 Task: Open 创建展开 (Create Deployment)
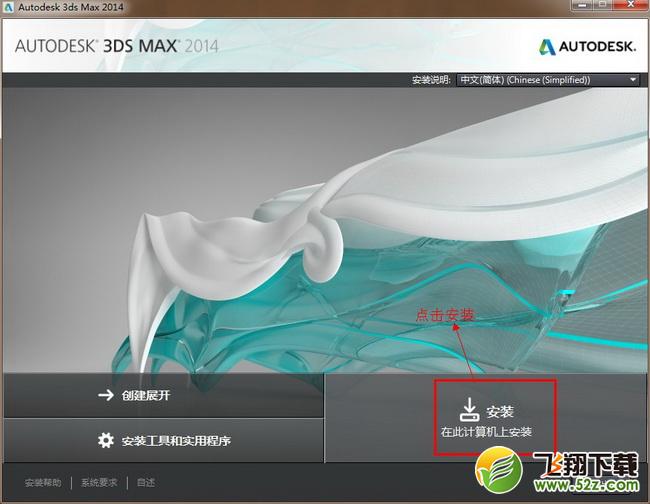[x=163, y=395]
